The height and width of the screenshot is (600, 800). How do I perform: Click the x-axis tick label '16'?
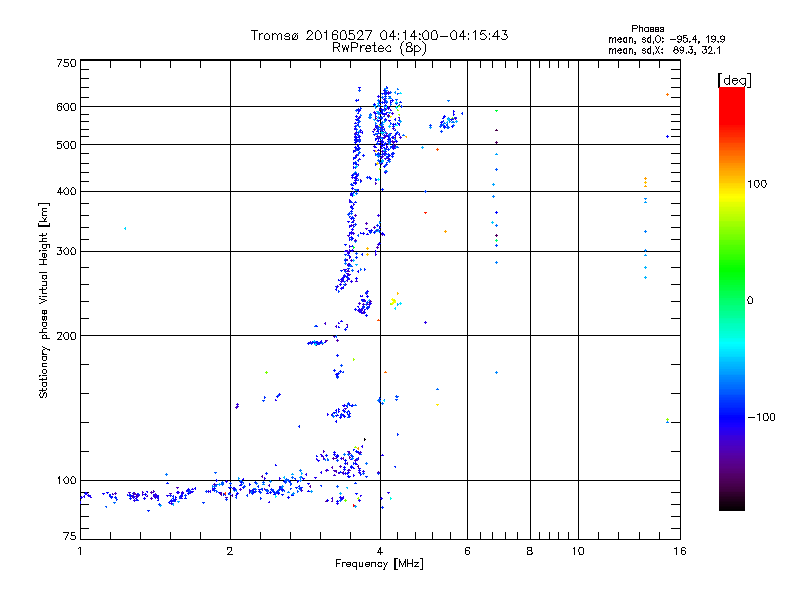680,551
